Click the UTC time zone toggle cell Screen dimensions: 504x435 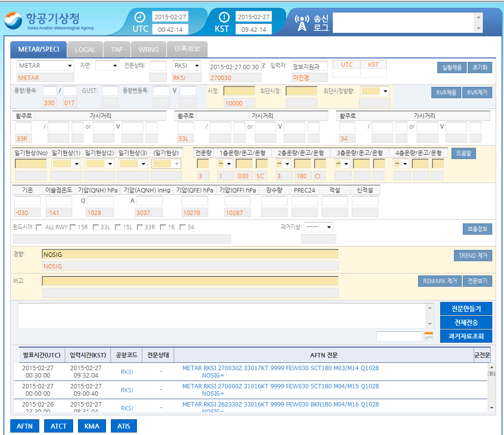tap(346, 65)
